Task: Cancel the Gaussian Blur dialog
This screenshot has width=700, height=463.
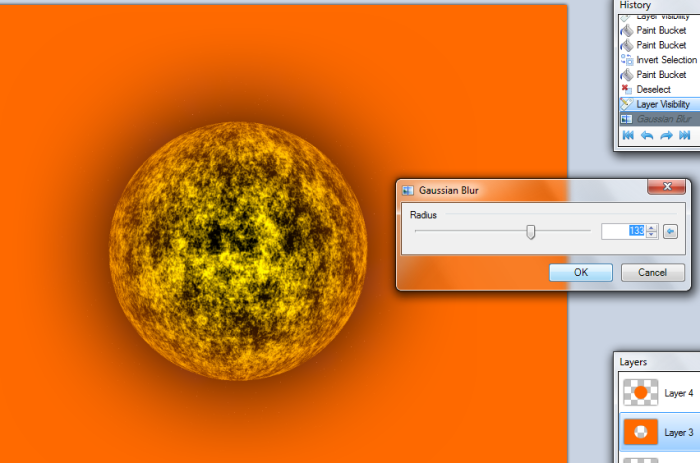Action: coord(652,272)
